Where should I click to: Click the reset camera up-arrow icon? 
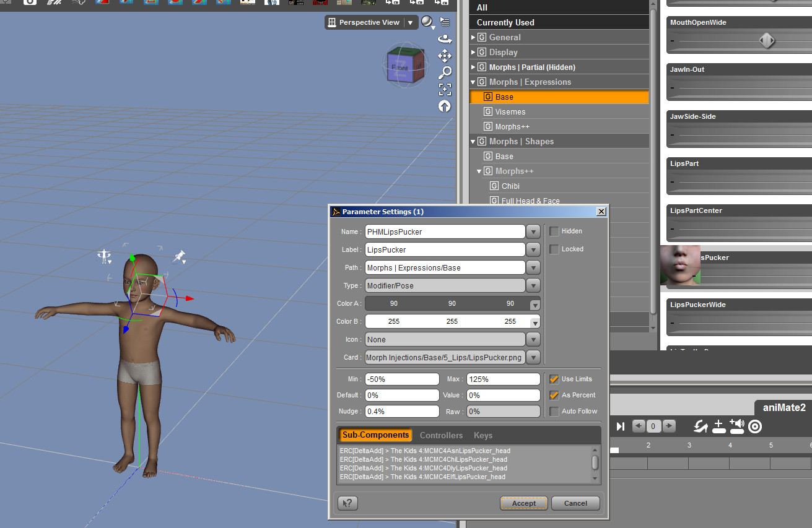(x=445, y=106)
